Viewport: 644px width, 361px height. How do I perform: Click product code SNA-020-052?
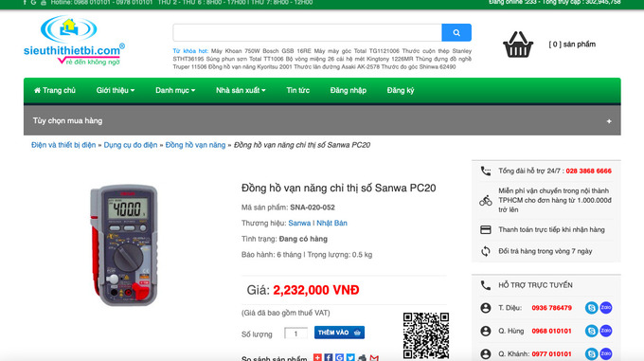313,208
